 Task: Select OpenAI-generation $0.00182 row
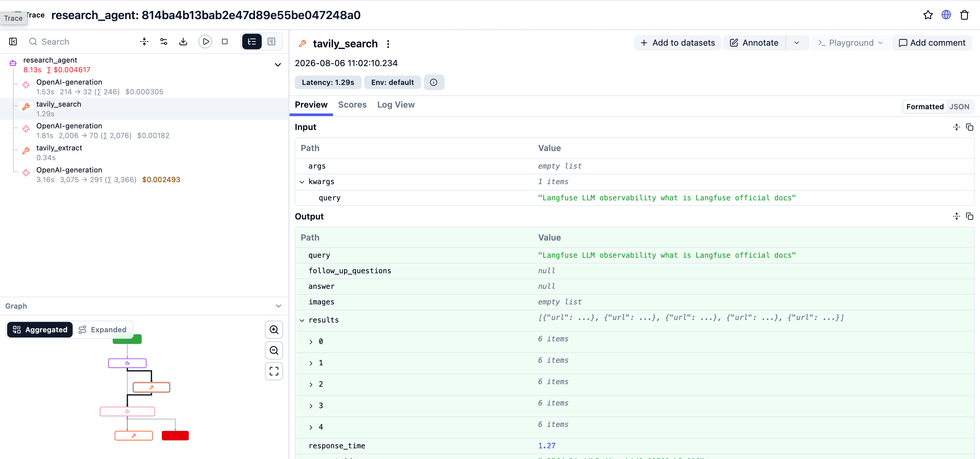(x=145, y=131)
